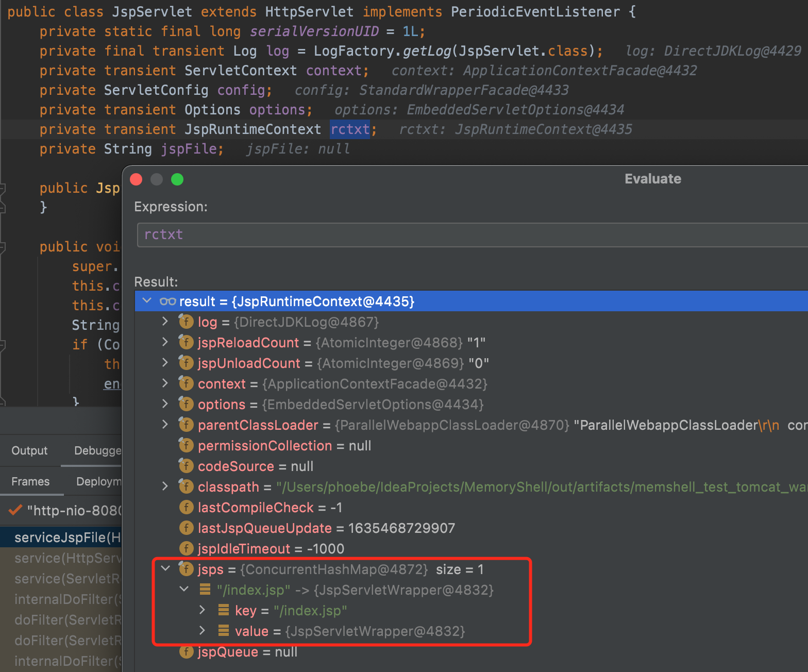Select the jspQueue = null row
The width and height of the screenshot is (808, 672).
471,651
